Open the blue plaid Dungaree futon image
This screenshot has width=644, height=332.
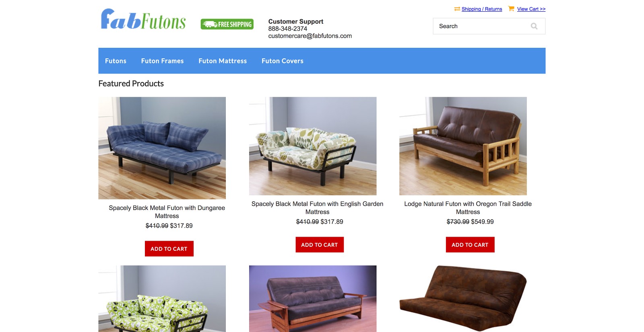pyautogui.click(x=162, y=148)
